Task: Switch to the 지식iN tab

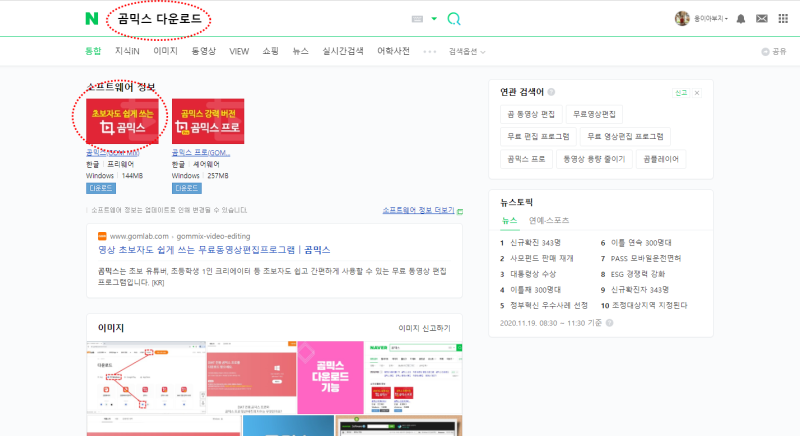Action: [127, 51]
